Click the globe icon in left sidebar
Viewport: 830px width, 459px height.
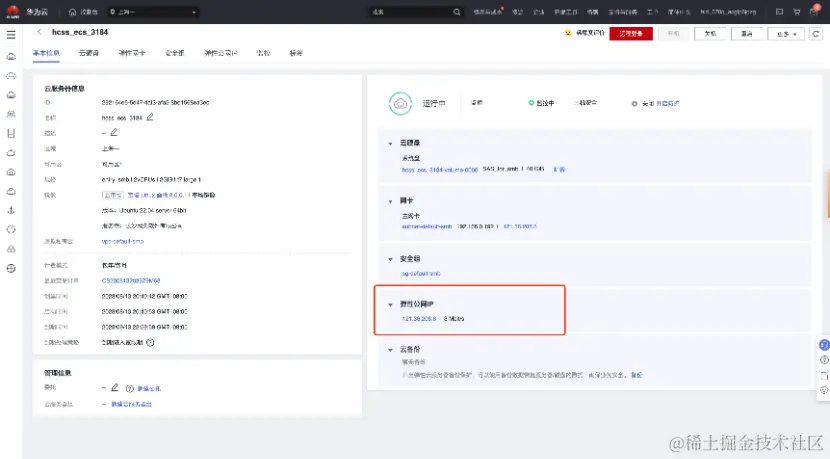[x=11, y=268]
